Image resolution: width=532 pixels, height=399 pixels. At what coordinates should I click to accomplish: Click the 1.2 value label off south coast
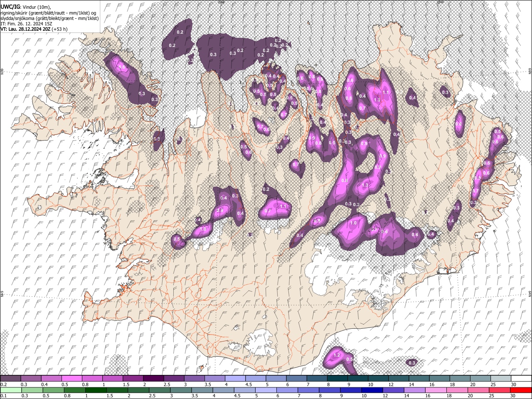pyautogui.click(x=337, y=355)
